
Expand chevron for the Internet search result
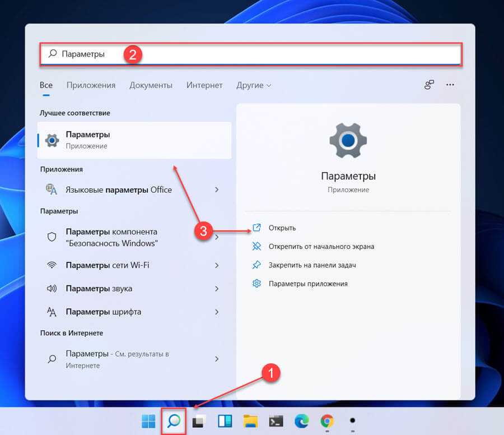(217, 359)
